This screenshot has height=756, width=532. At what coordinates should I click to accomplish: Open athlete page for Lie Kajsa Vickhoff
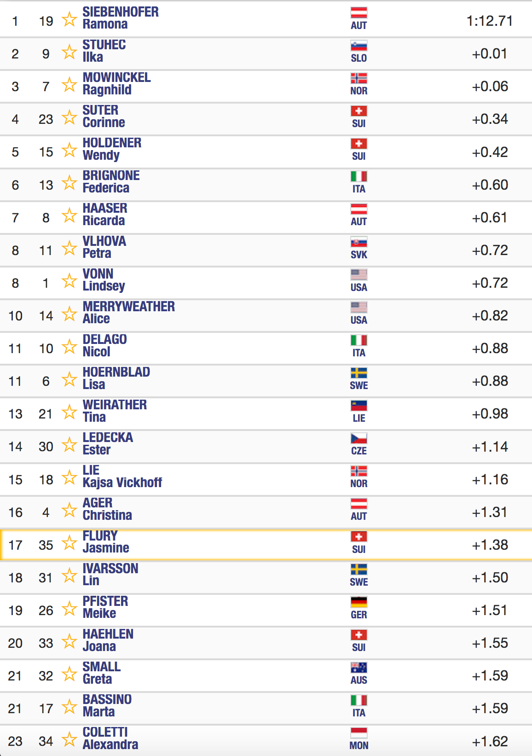pos(122,477)
